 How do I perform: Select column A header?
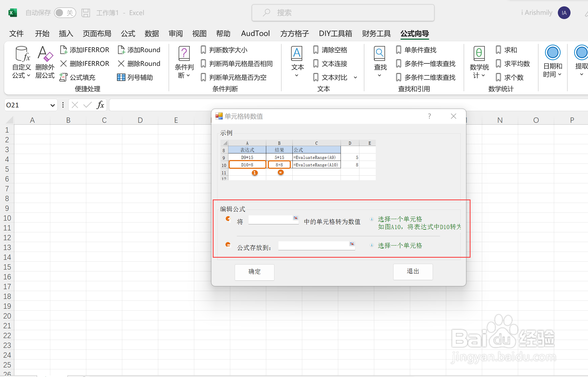32,120
